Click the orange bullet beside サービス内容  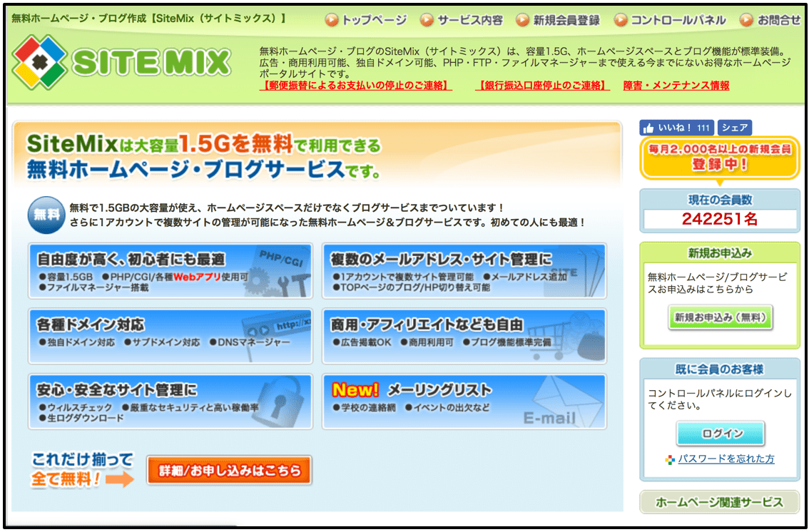[427, 20]
